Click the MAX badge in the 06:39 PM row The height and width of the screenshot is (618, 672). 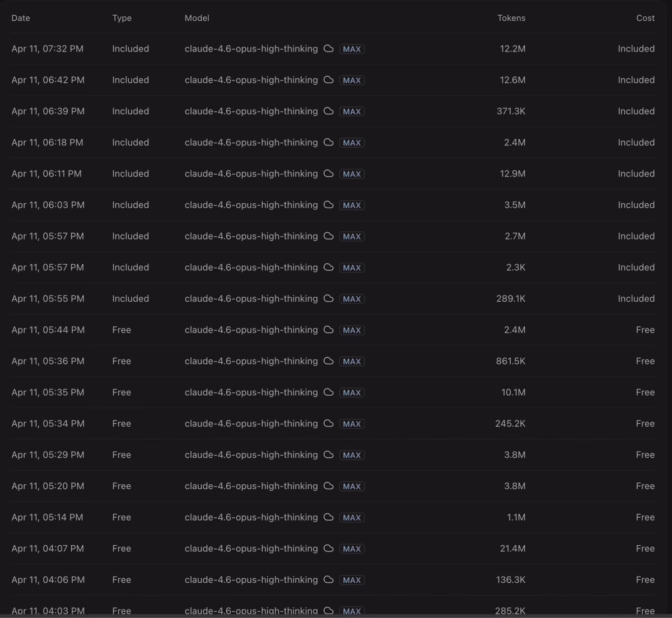(x=352, y=112)
